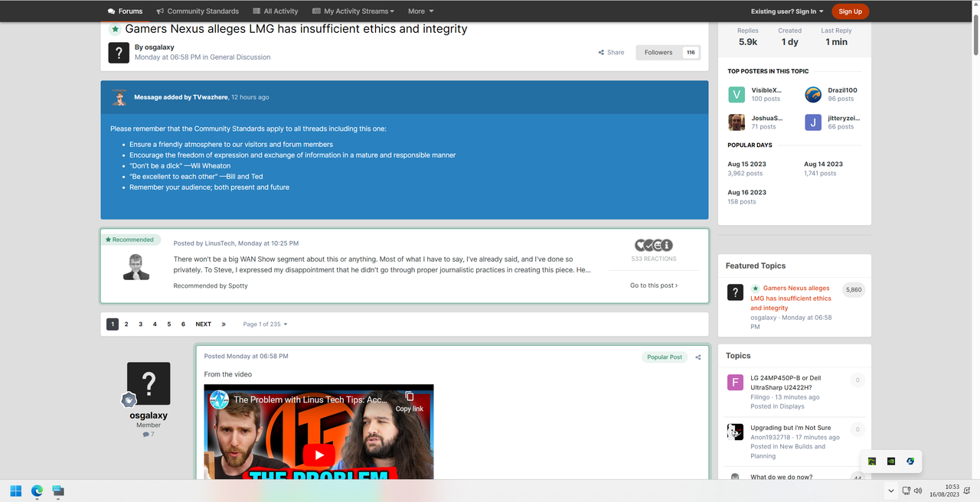The image size is (980, 502).
Task: Open Filingo's F avatar in Topics
Action: pyautogui.click(x=735, y=383)
